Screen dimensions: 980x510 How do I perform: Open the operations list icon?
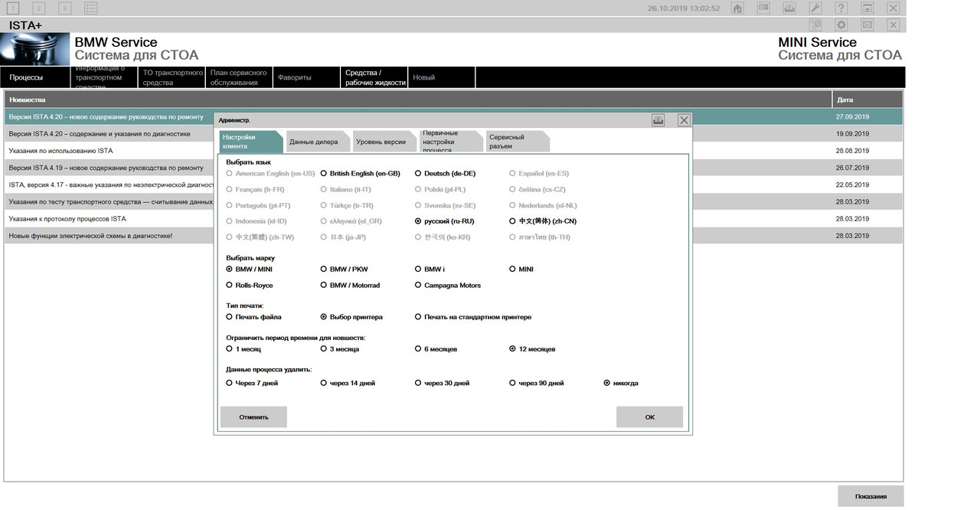point(91,8)
